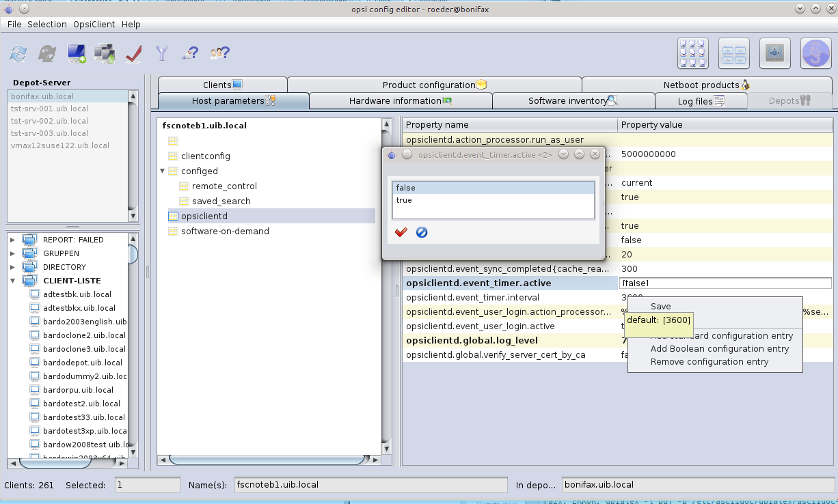Collapse the CLIENT-LISTE group
This screenshot has height=504, width=838.
12,281
